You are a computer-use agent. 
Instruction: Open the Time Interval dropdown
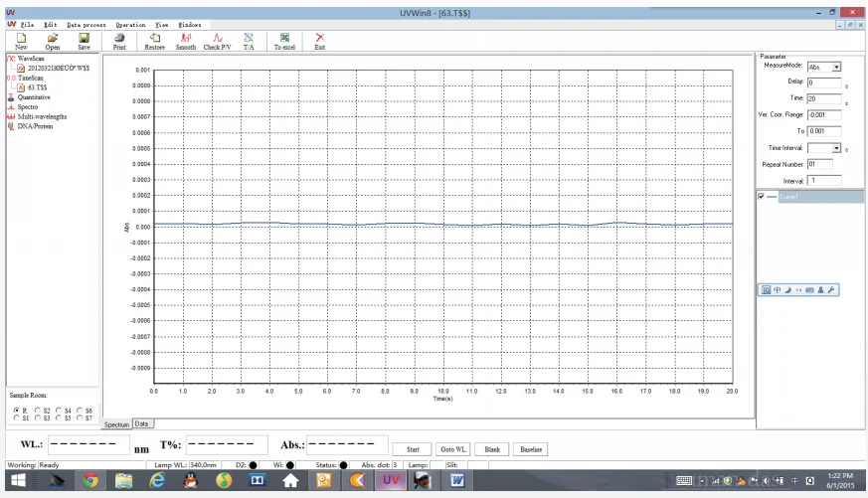click(x=836, y=148)
